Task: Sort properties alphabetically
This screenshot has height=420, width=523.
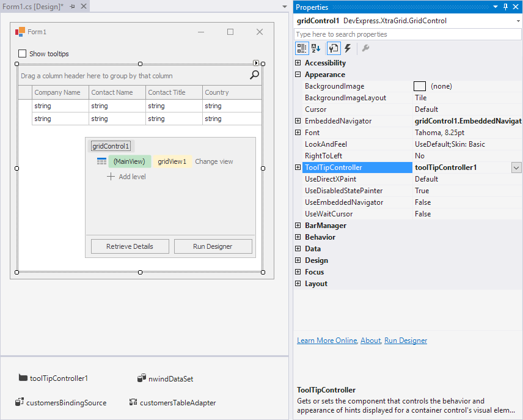Action: pos(316,48)
